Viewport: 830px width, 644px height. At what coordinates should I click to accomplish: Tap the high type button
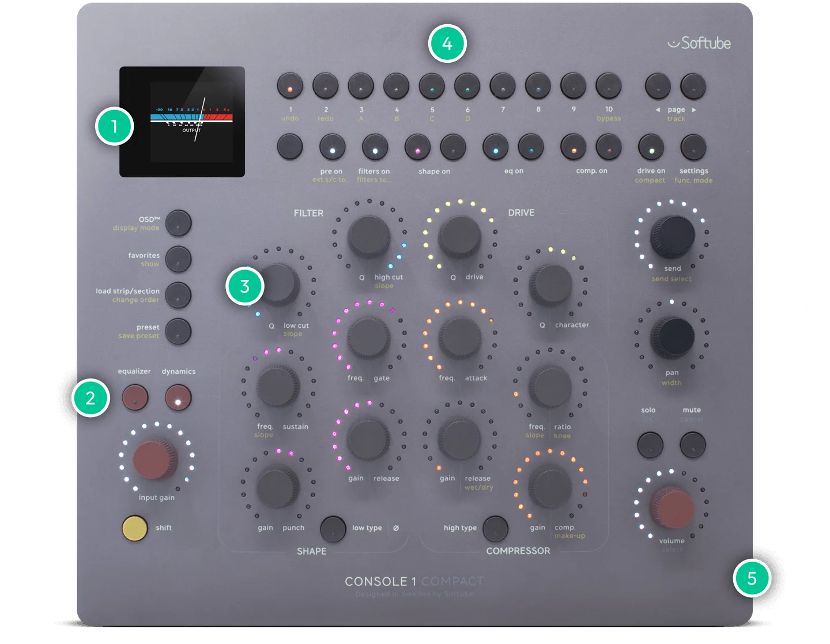coord(496,528)
